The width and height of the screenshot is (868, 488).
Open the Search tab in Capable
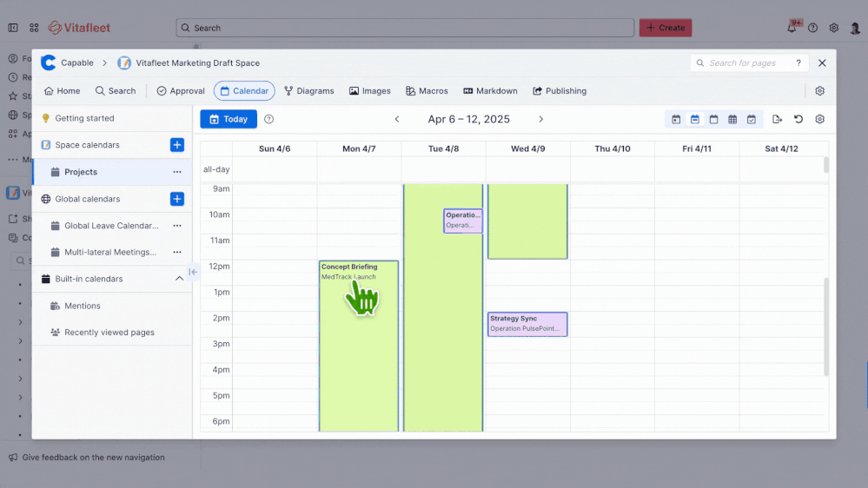116,90
